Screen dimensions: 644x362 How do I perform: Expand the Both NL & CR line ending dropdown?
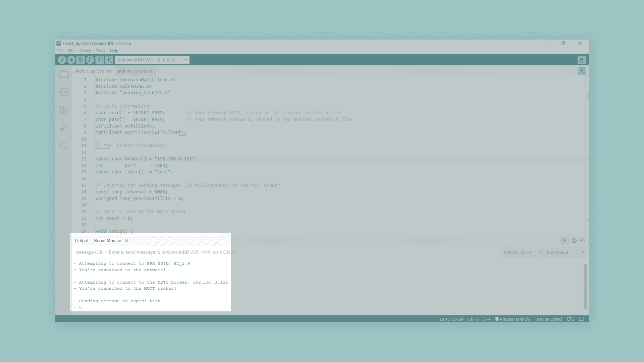522,252
